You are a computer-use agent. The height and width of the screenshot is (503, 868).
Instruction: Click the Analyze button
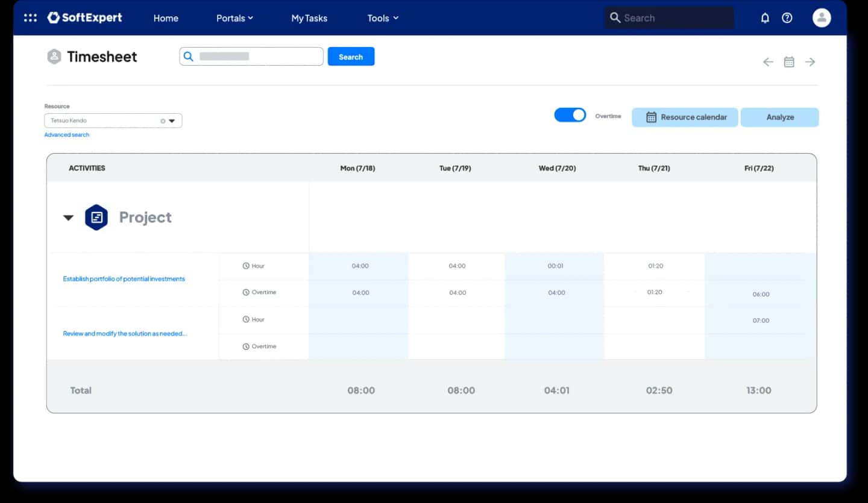[780, 117]
